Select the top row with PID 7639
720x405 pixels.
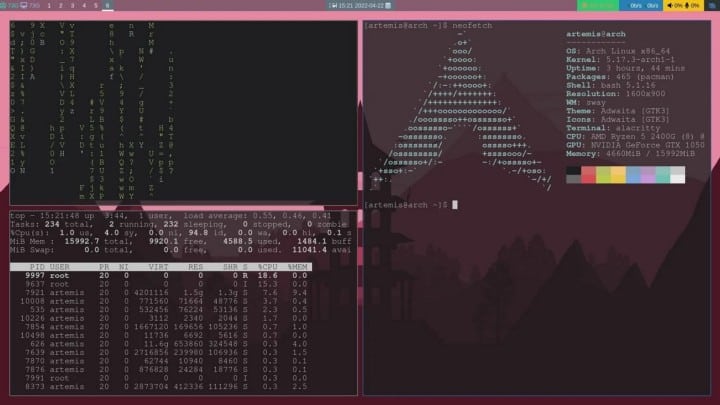161,353
